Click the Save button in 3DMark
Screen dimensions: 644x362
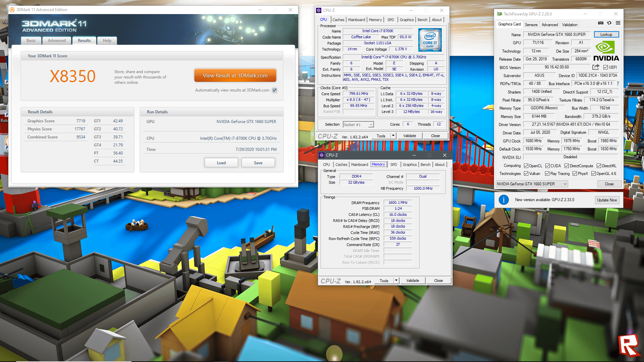[x=258, y=163]
